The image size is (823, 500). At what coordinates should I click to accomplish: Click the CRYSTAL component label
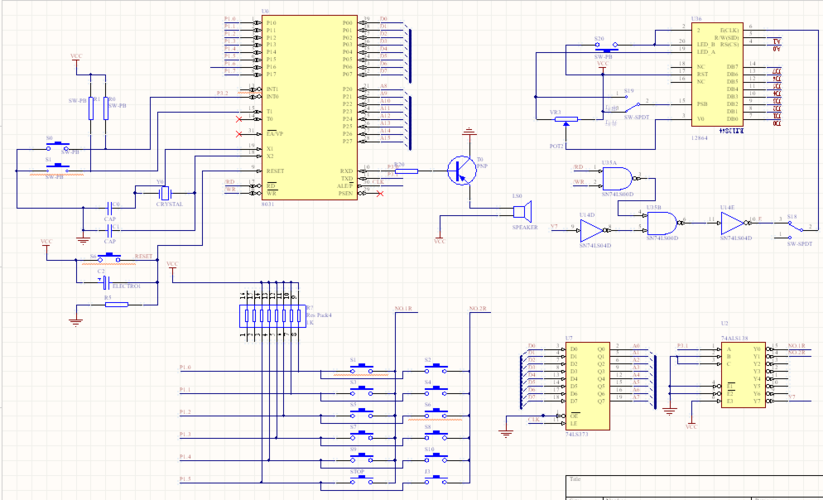click(170, 204)
